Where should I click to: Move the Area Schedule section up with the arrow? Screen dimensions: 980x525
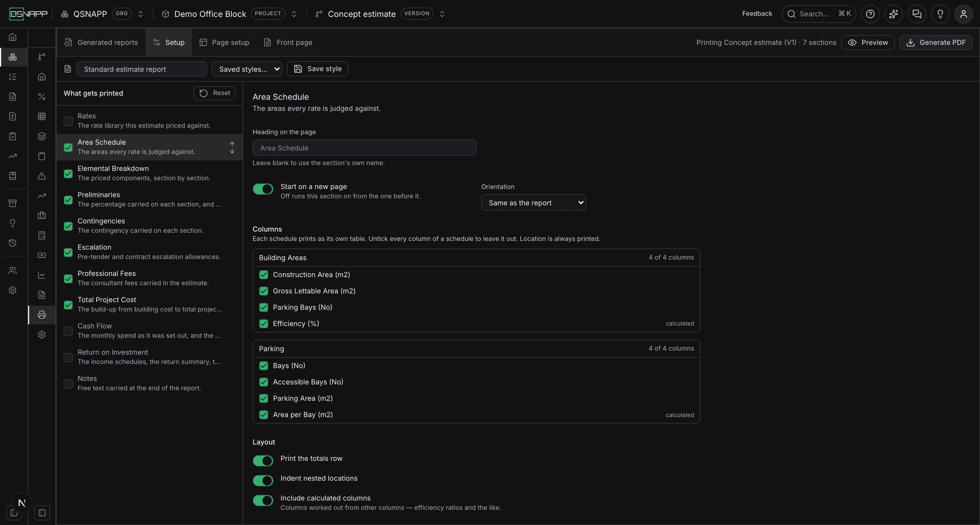(x=232, y=144)
